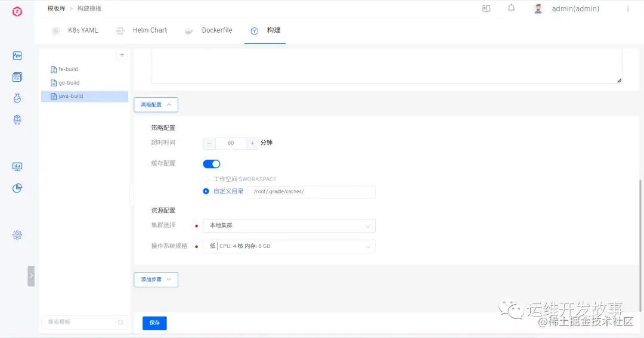Click the 构建 cube tab icon
The height and width of the screenshot is (338, 644).
255,31
